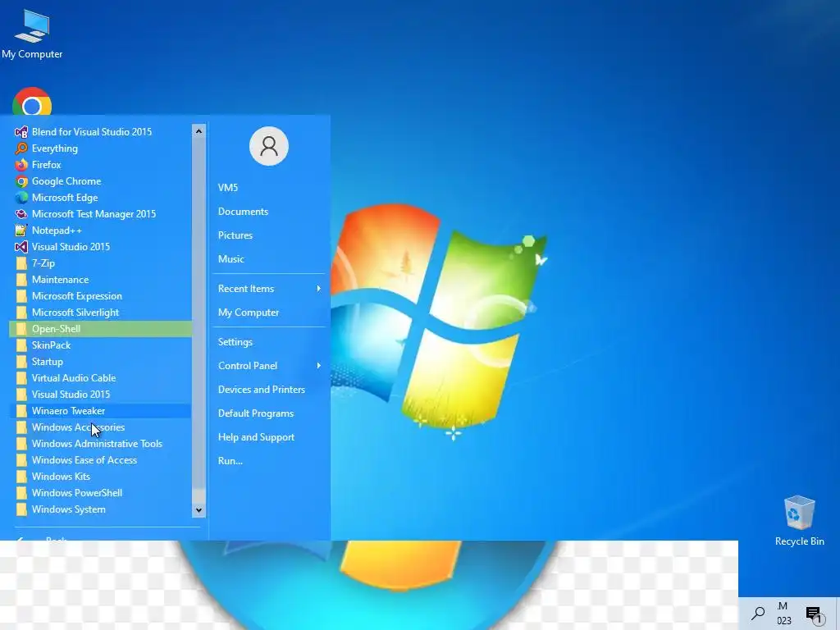Screen dimensions: 840x630
Task: Click the user account avatar picture
Action: click(x=269, y=146)
